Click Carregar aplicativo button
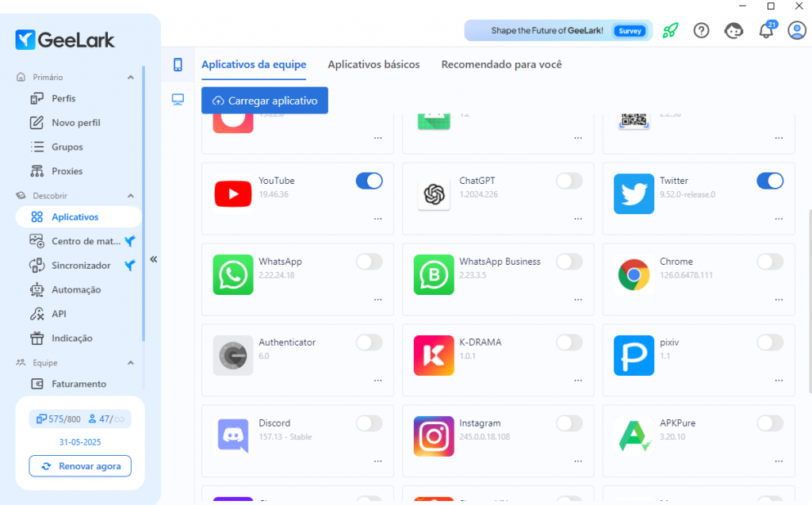Viewport: 812px width, 505px height. point(265,101)
